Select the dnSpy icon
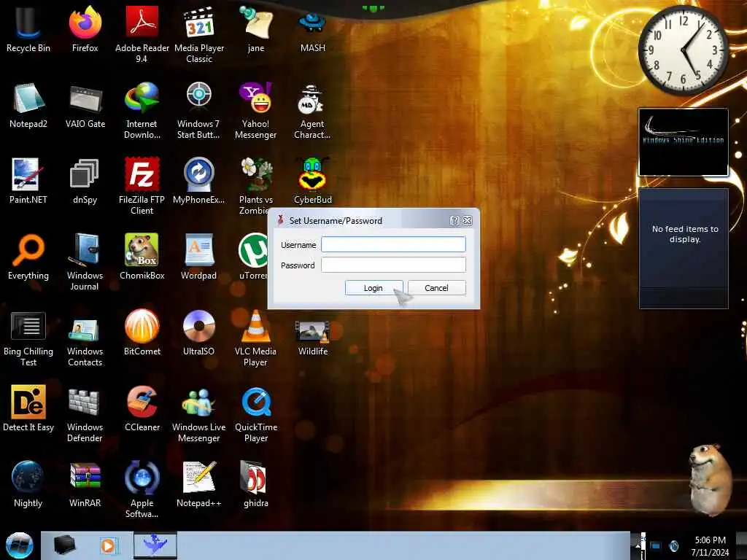Viewport: 747px width, 560px height. [85, 181]
